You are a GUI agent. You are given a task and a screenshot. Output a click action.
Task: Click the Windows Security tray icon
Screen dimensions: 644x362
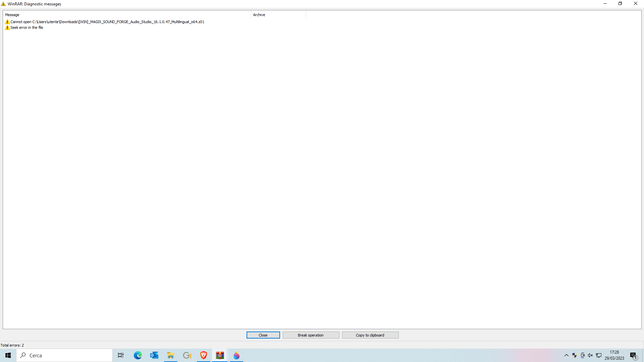point(575,355)
